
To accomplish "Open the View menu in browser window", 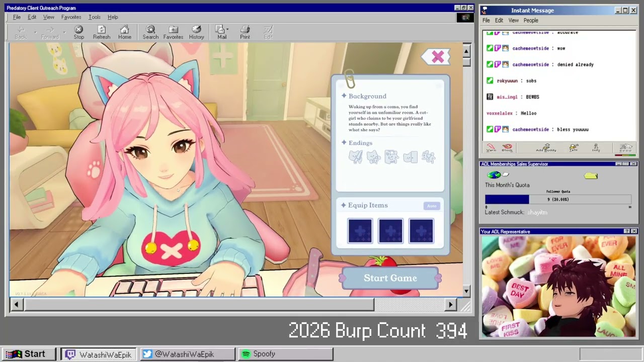I will 49,17.
